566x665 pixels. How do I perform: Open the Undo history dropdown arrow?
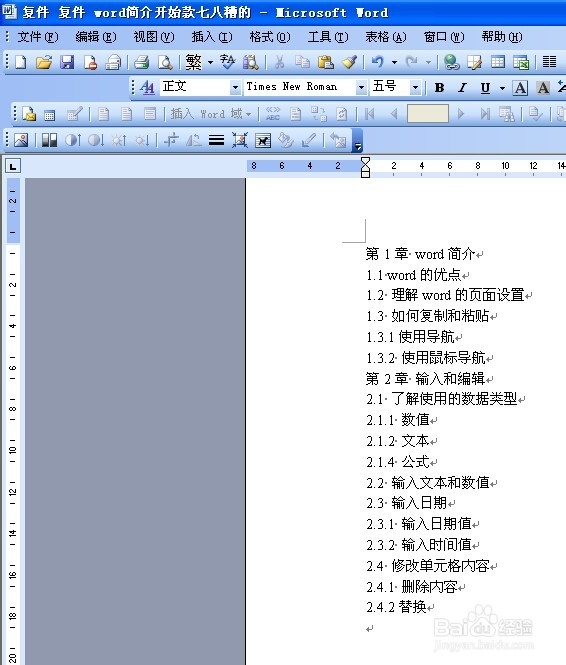click(394, 63)
